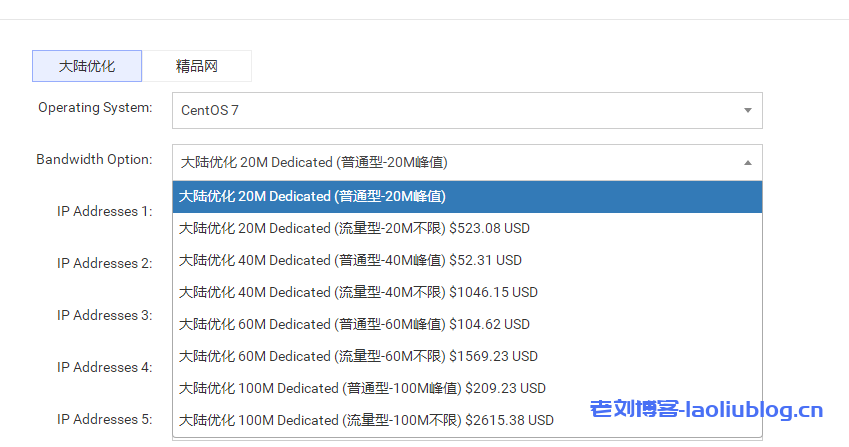Click the IP Addresses 3 label

[104, 315]
